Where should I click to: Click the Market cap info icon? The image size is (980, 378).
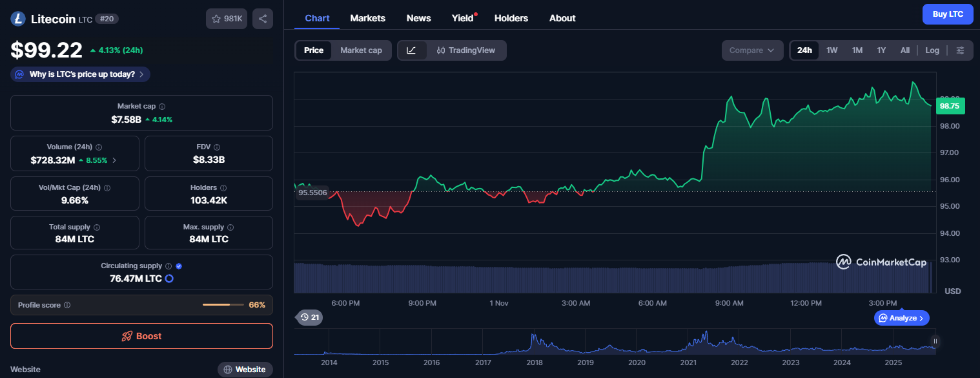pyautogui.click(x=162, y=107)
